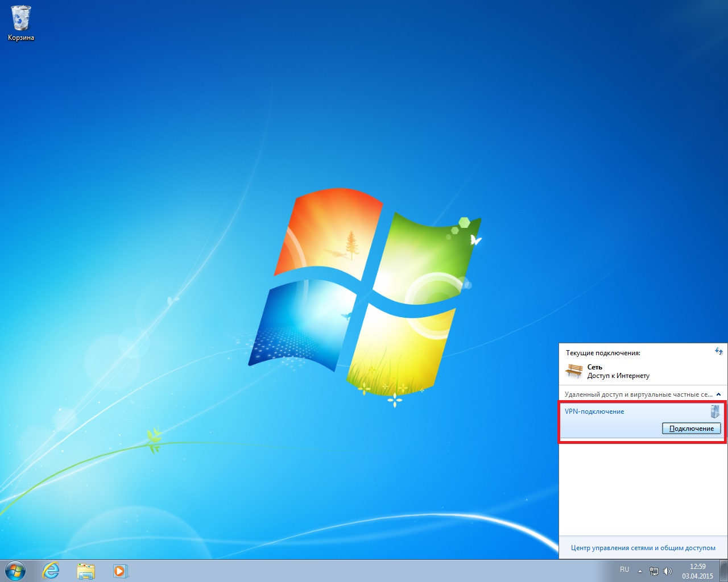Show hidden tray icons arrow
The image size is (728, 582).
pos(640,571)
